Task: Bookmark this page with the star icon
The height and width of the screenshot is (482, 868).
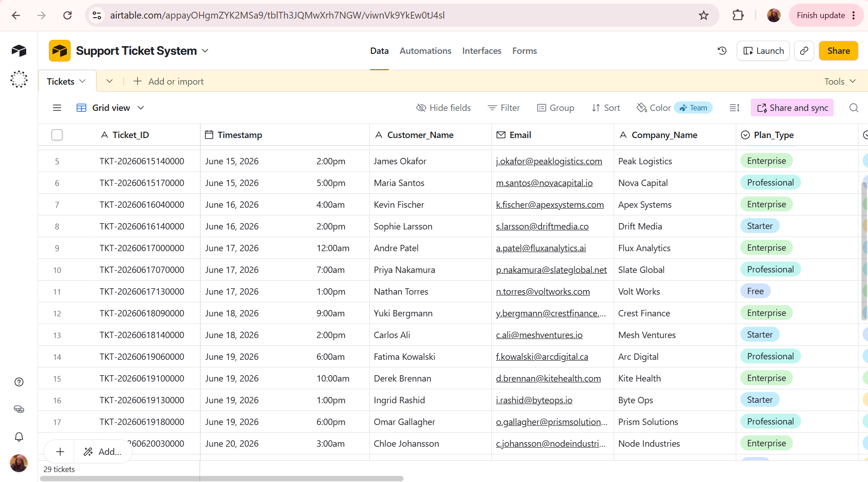Action: coord(703,15)
